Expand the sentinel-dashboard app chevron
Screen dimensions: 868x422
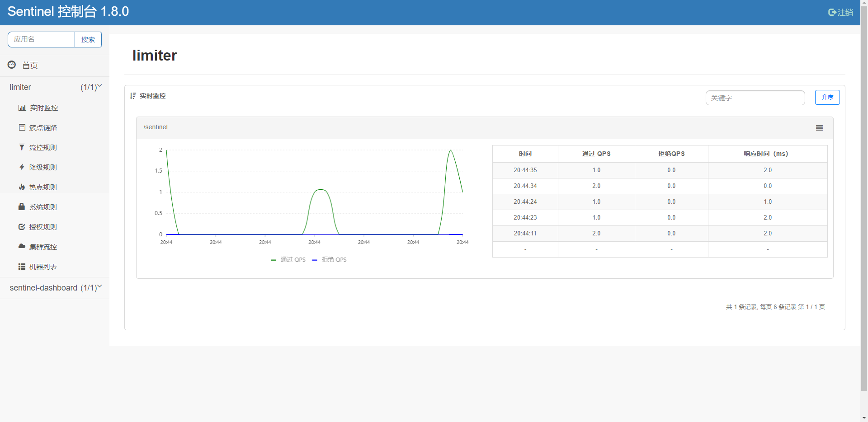pyautogui.click(x=99, y=286)
